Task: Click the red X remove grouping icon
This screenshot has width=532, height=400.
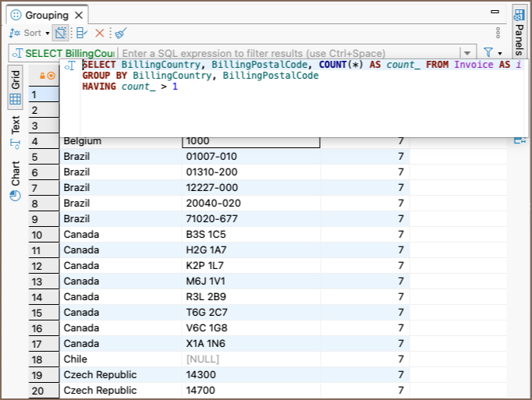Action: click(x=99, y=33)
